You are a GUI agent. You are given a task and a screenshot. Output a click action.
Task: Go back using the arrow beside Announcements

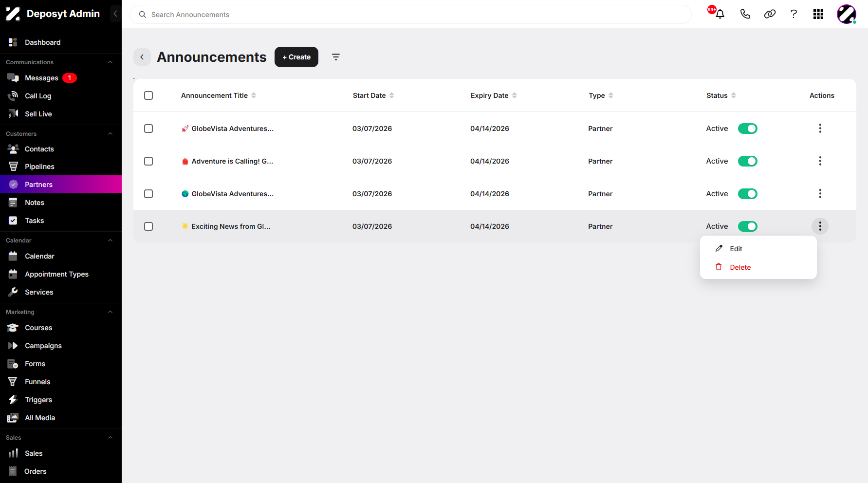pyautogui.click(x=142, y=57)
